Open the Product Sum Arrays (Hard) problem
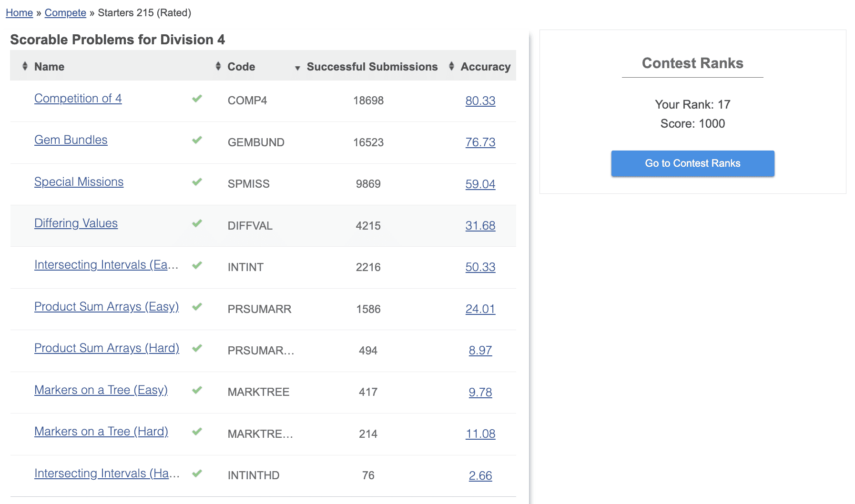Image resolution: width=855 pixels, height=504 pixels. [x=106, y=348]
